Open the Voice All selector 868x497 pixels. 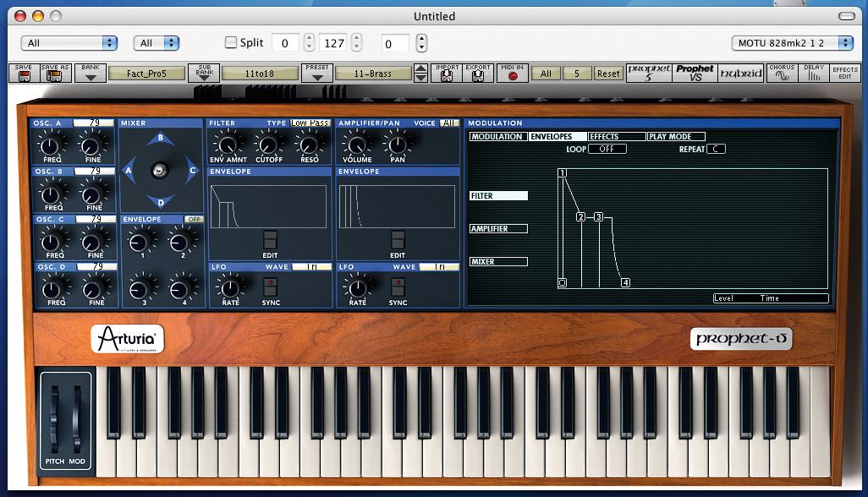448,123
